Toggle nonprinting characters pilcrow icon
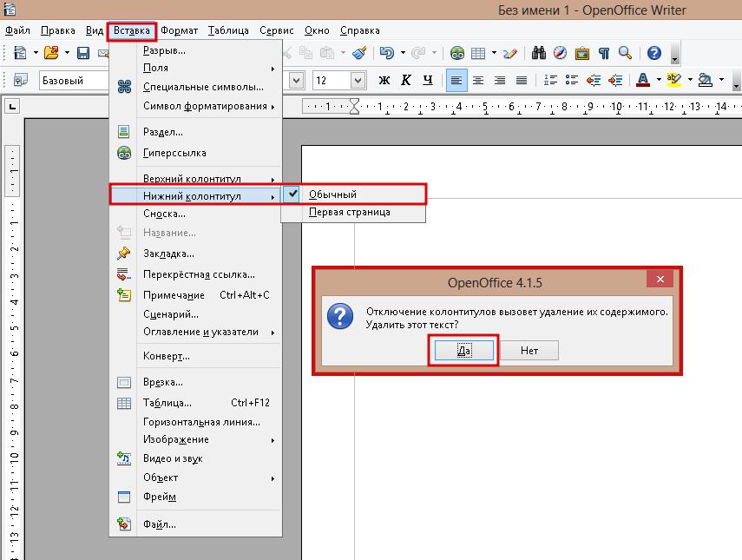 604,53
